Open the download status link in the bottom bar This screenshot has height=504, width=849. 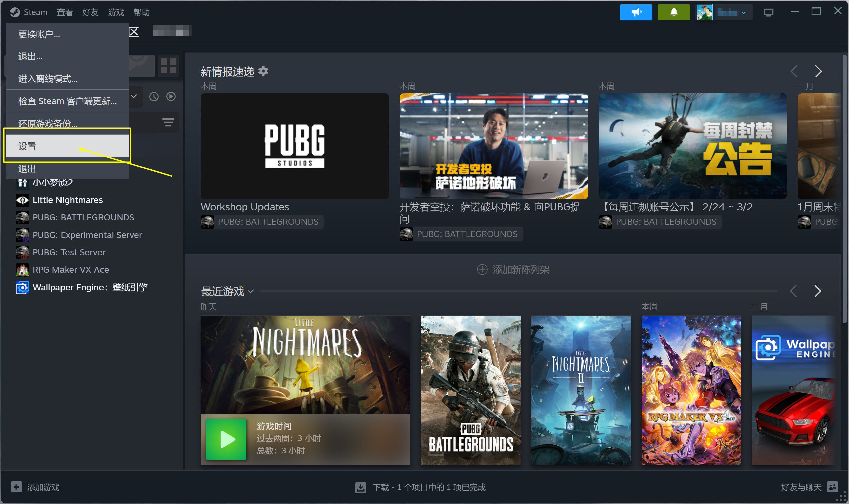[x=420, y=487]
